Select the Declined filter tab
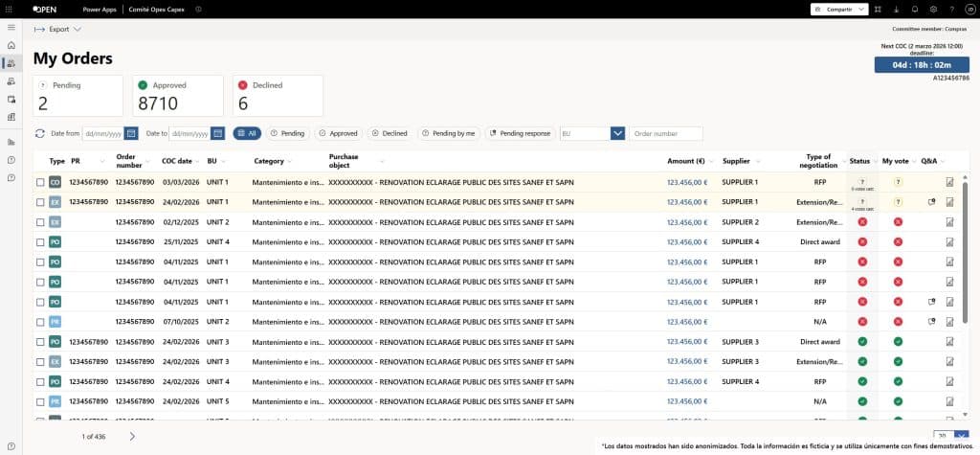The image size is (980, 455). tap(390, 133)
